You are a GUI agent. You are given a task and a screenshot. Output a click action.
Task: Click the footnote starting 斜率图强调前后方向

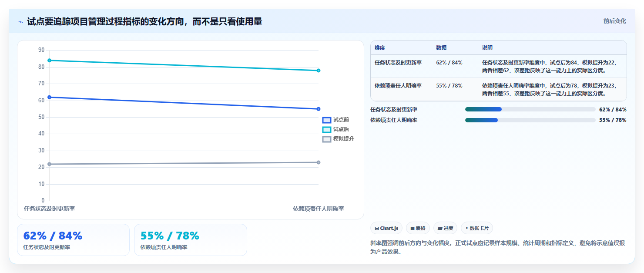(498, 247)
